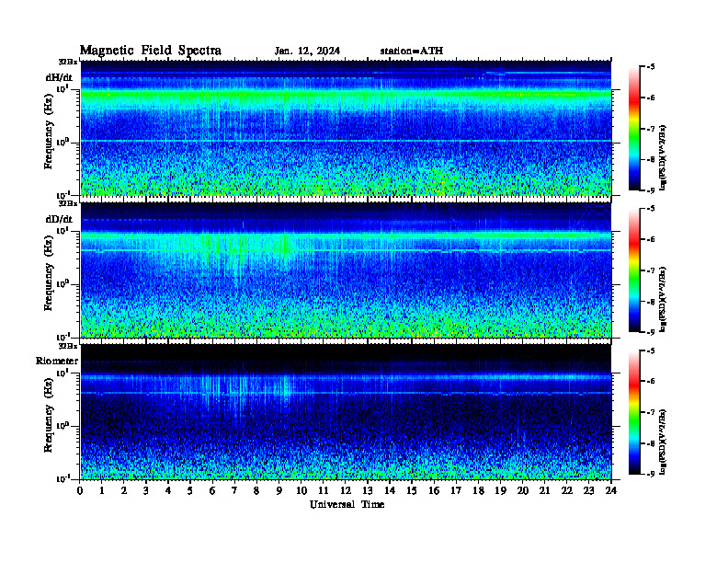Click the 'station=ATH' label
The image size is (728, 563).
(412, 52)
